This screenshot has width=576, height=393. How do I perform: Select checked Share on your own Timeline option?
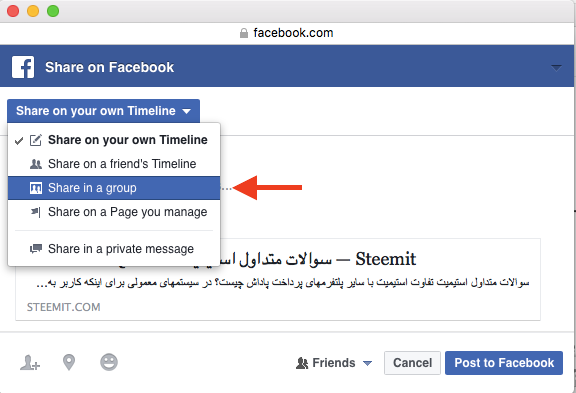[114, 140]
